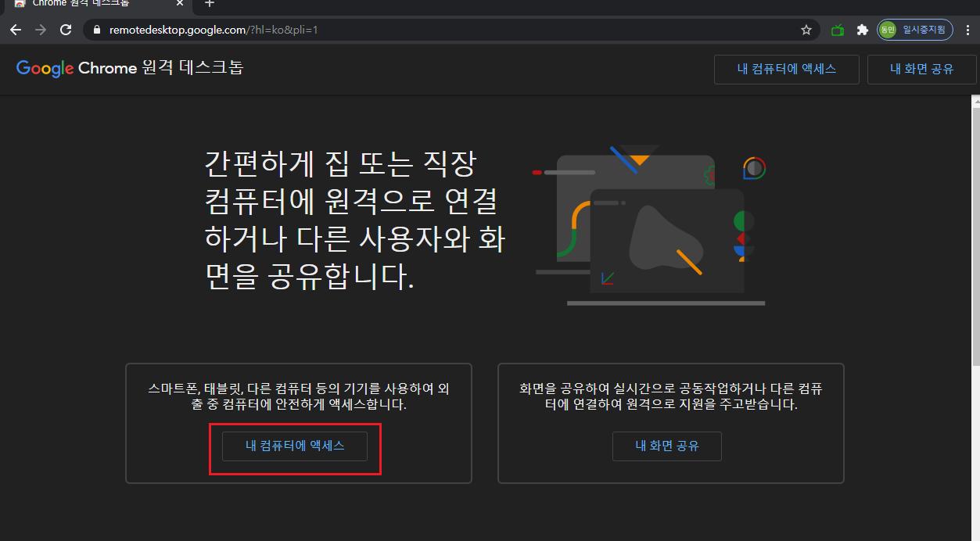Click the lock icon in address bar

(x=97, y=30)
